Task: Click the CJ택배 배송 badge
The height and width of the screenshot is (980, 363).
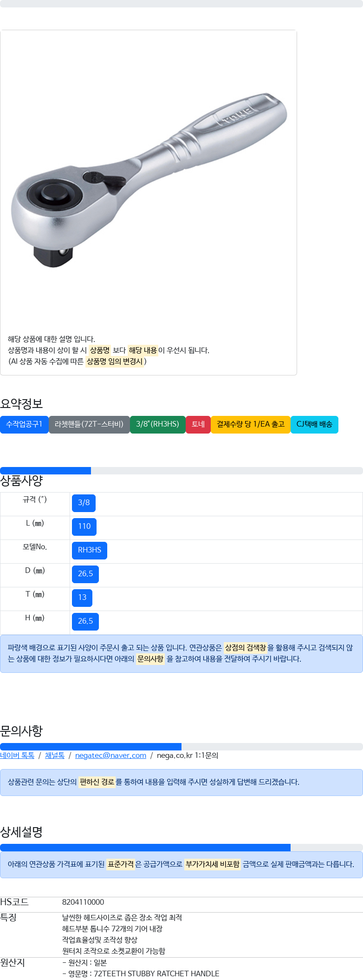Action: pos(314,424)
